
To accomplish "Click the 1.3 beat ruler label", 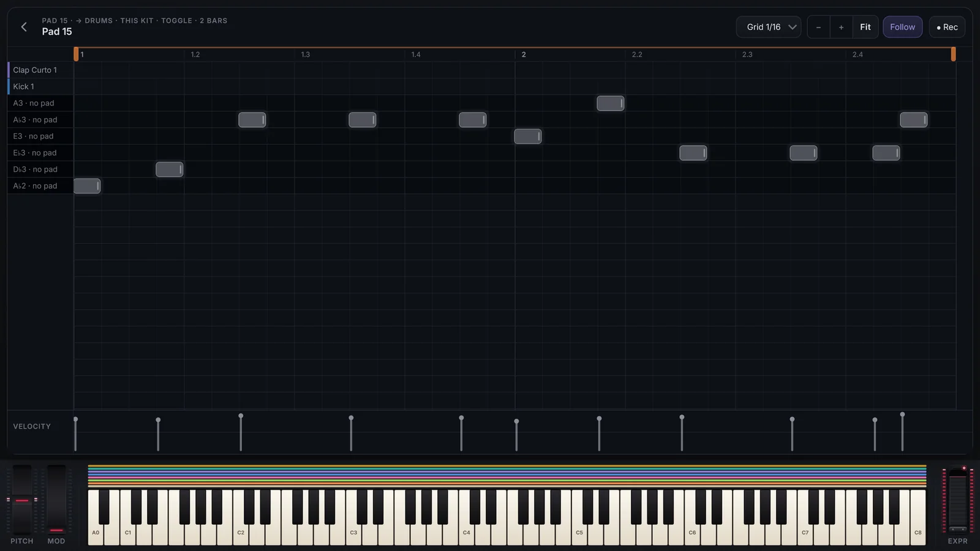I will coord(305,54).
